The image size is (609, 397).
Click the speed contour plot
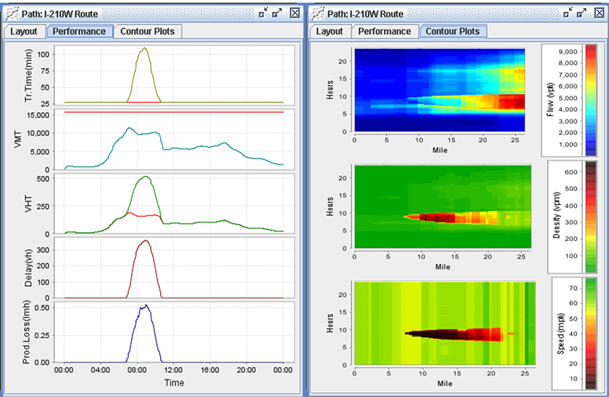[445, 323]
